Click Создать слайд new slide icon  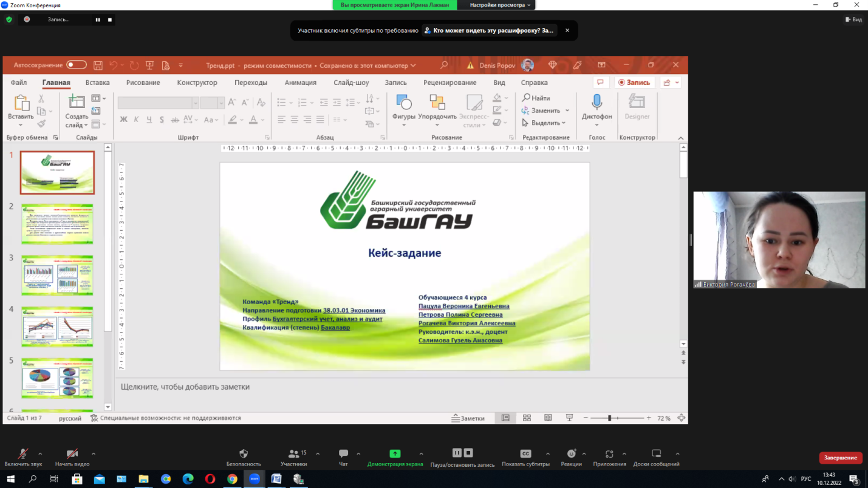77,101
